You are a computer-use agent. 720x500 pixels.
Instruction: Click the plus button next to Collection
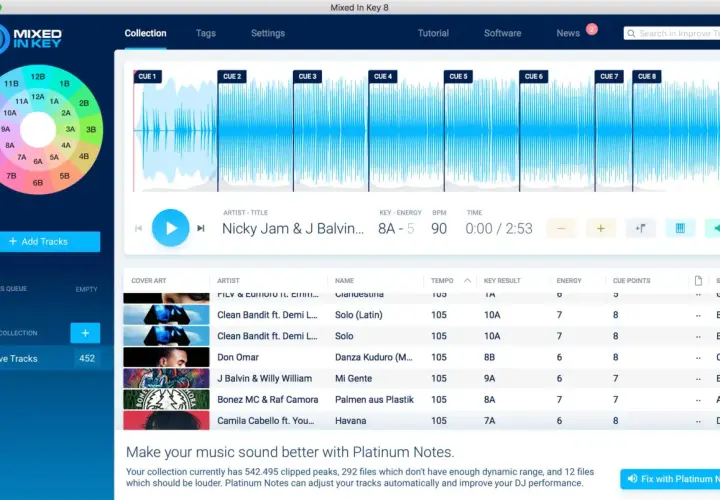pos(85,333)
